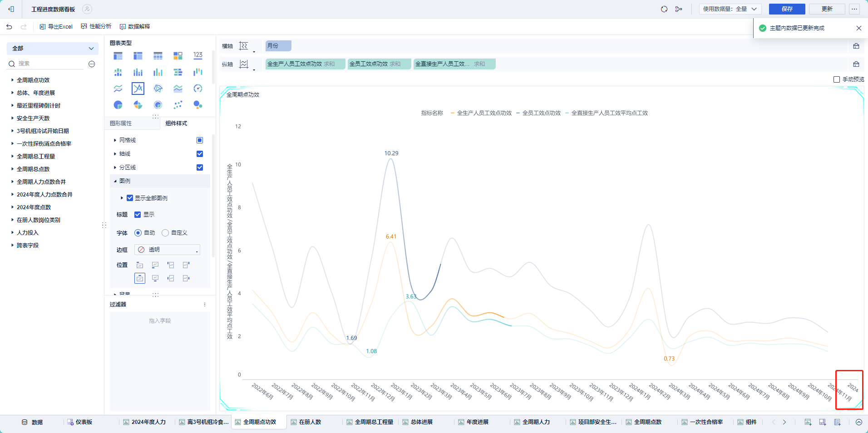Click the back exit icon top left

[11, 9]
